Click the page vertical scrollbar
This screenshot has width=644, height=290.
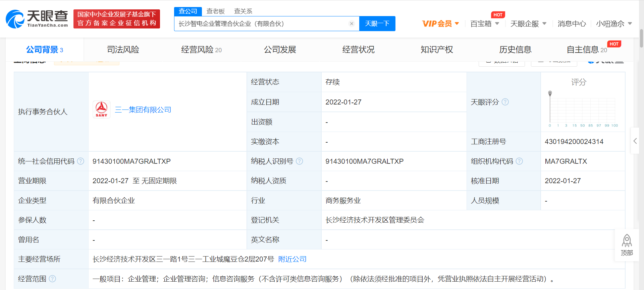[x=641, y=39]
